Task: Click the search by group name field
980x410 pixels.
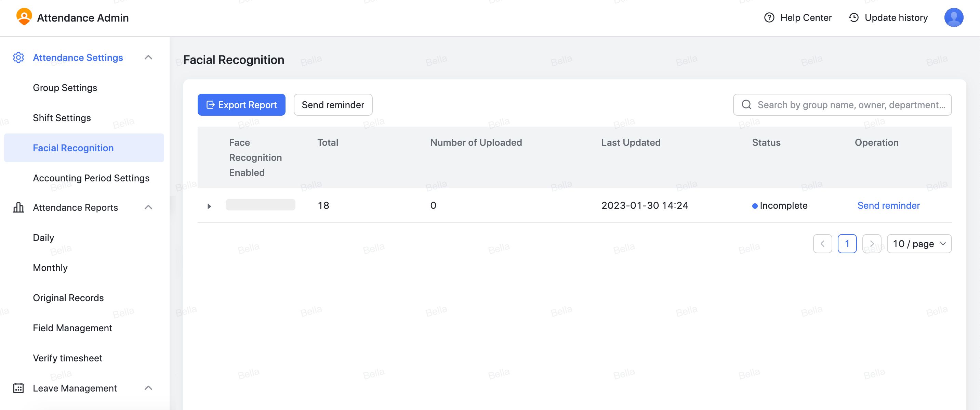Action: (851, 105)
